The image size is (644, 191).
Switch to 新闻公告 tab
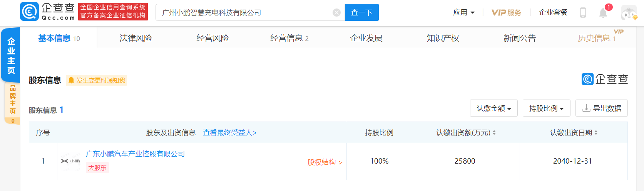[x=520, y=38]
